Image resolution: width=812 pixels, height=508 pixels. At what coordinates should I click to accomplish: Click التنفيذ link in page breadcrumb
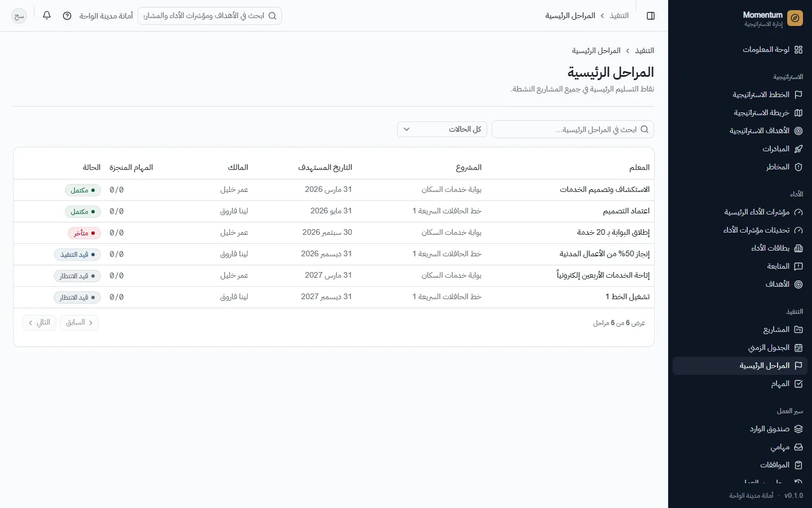tap(645, 51)
